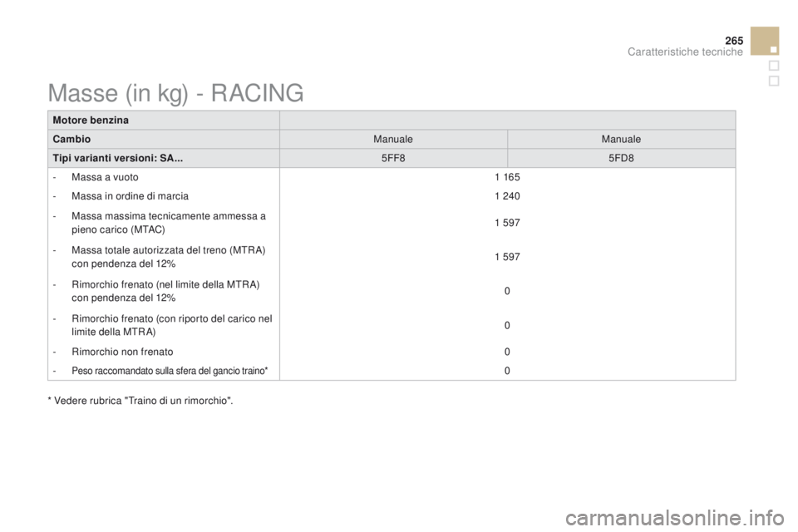
Task: Select 'Manuale' above 5FD8
Action: coord(621,139)
